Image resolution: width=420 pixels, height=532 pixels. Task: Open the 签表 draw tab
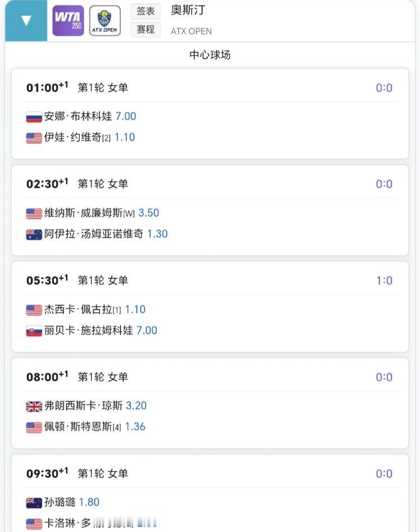click(x=146, y=11)
